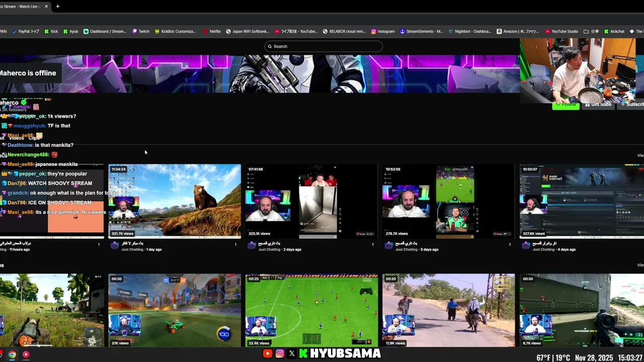Viewport: 644px width, 362px height.
Task: Click the chat message 'they're poopular'
Action: pyautogui.click(x=67, y=173)
